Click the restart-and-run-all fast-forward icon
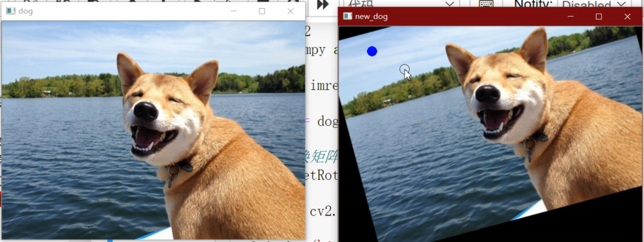644x242 pixels. [x=323, y=4]
